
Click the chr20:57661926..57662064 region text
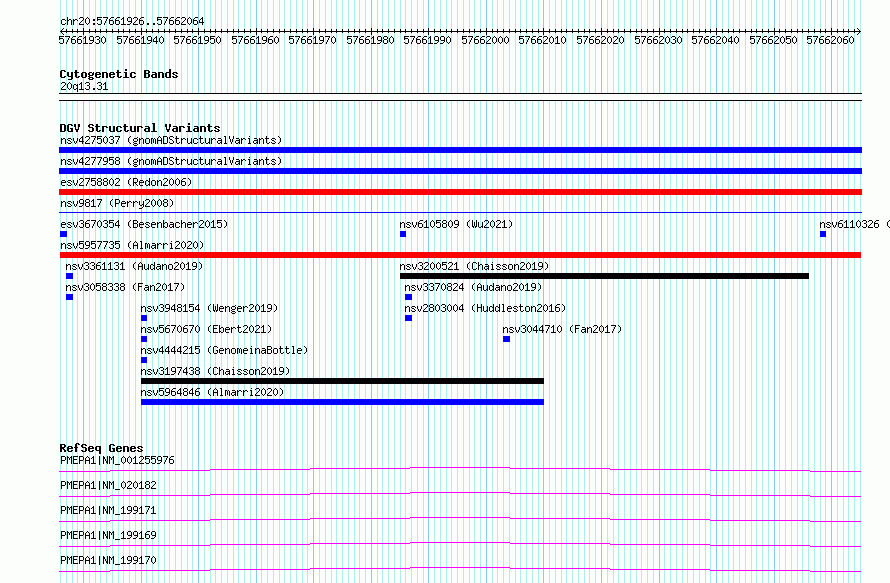pos(132,21)
